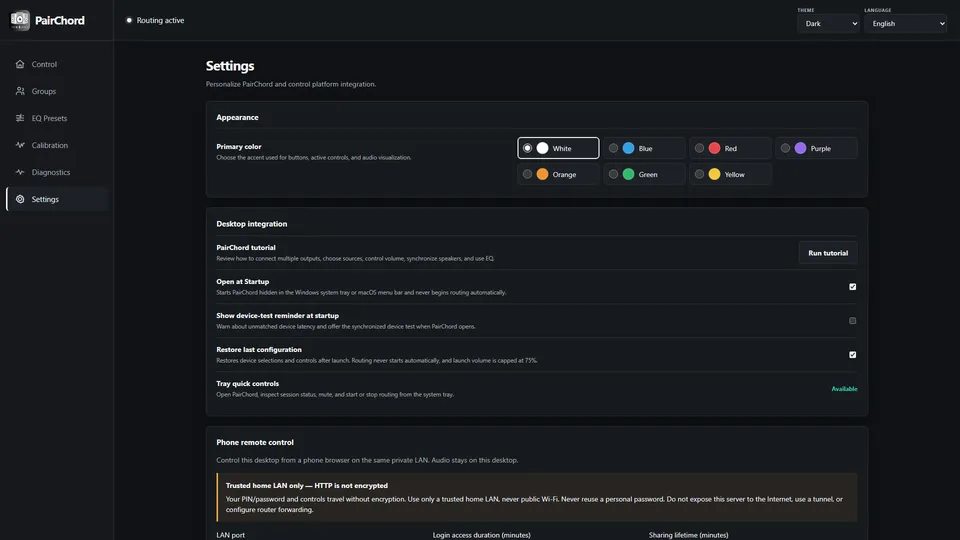This screenshot has width=960, height=540.
Task: Click the Login access duration (minutes) label
Action: coord(482,535)
